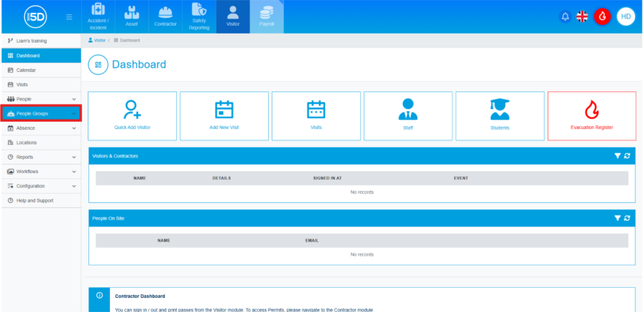The width and height of the screenshot is (644, 312).
Task: Switch to the Contractor module tab
Action: click(165, 16)
